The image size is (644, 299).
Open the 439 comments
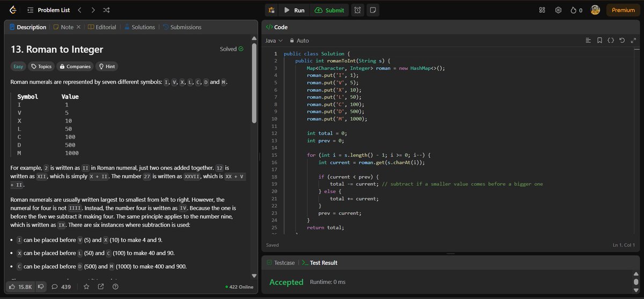click(61, 287)
